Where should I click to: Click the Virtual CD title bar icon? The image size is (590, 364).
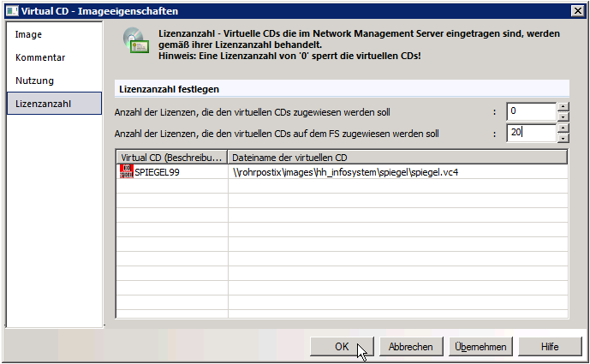(12, 11)
